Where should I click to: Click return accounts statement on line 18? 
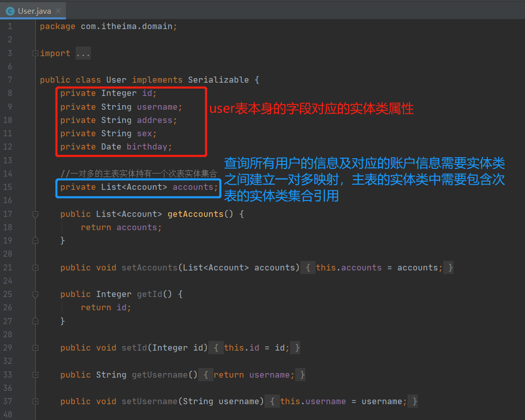coord(121,228)
